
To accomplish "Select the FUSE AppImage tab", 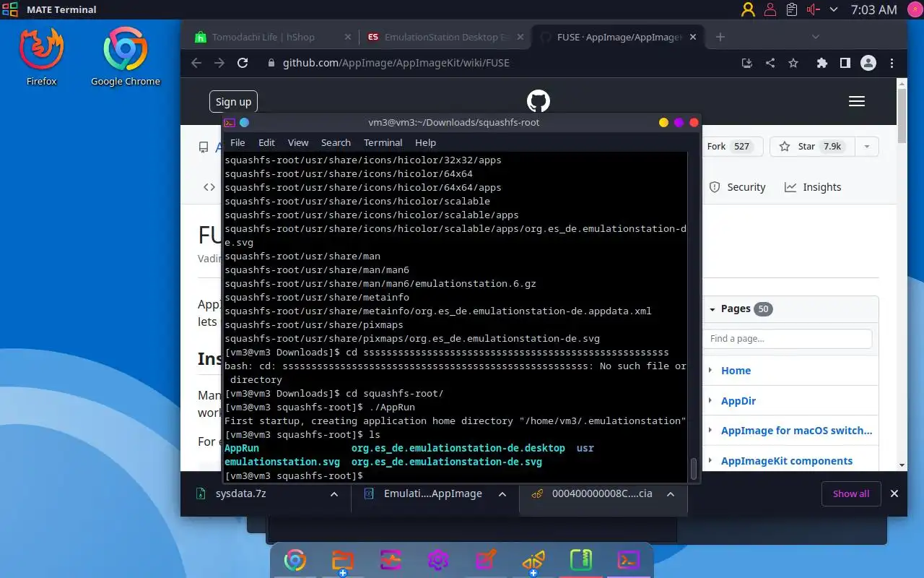I will pos(619,37).
